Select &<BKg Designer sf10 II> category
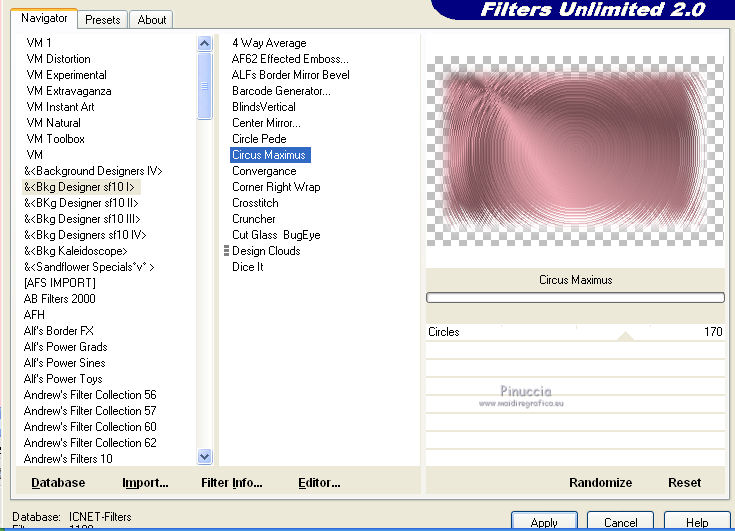 81,202
